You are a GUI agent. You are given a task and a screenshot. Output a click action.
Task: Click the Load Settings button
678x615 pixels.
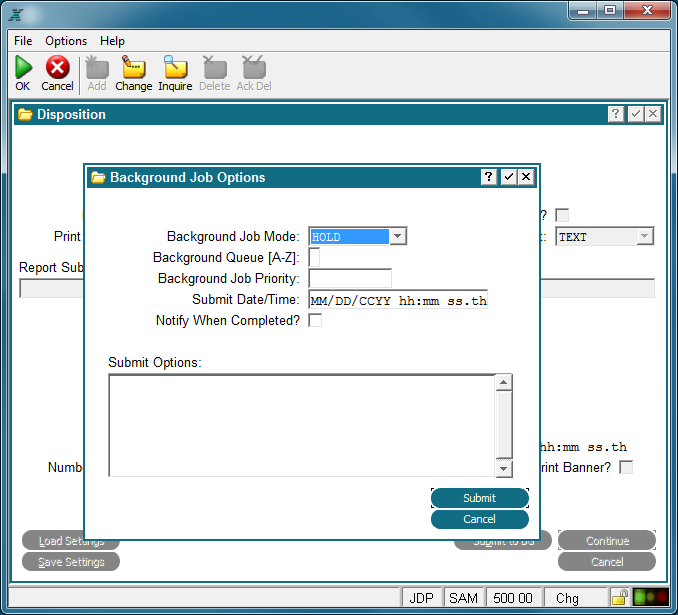pos(71,541)
